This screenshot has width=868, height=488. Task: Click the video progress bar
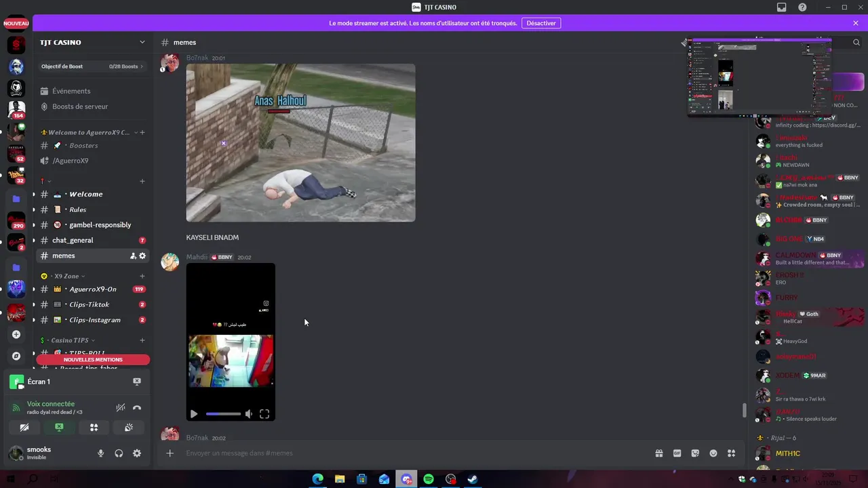click(223, 414)
